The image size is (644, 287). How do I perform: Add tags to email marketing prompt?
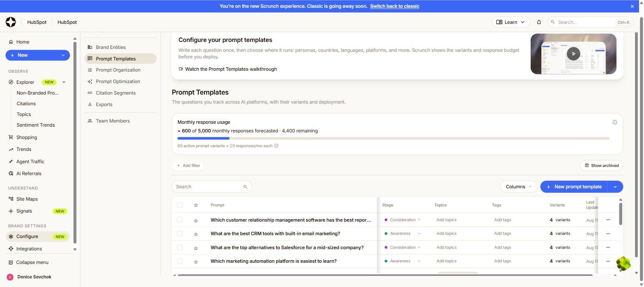[502, 234]
